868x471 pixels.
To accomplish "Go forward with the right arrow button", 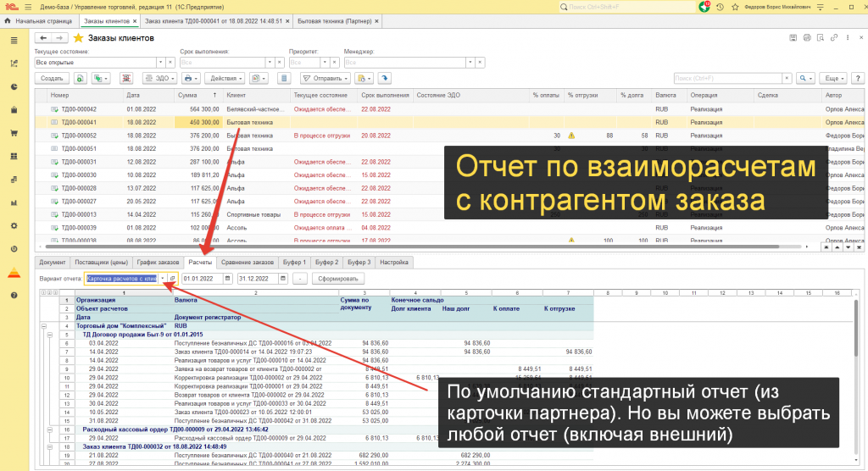I will [58, 37].
